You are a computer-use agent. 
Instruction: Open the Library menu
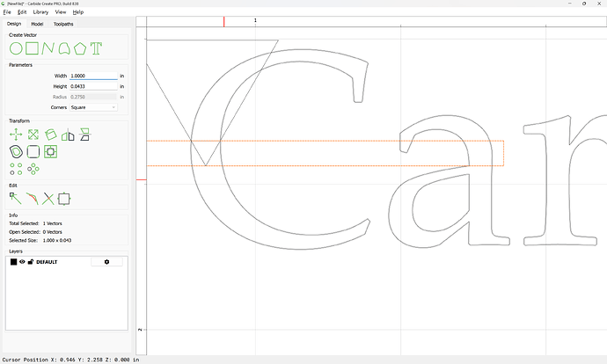pyautogui.click(x=40, y=12)
